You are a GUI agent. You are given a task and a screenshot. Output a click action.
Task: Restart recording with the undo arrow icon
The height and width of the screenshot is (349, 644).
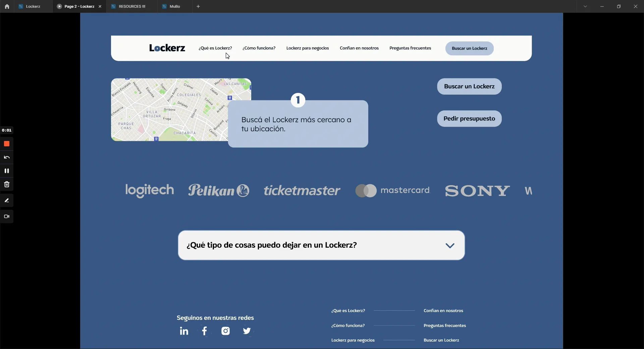click(7, 157)
